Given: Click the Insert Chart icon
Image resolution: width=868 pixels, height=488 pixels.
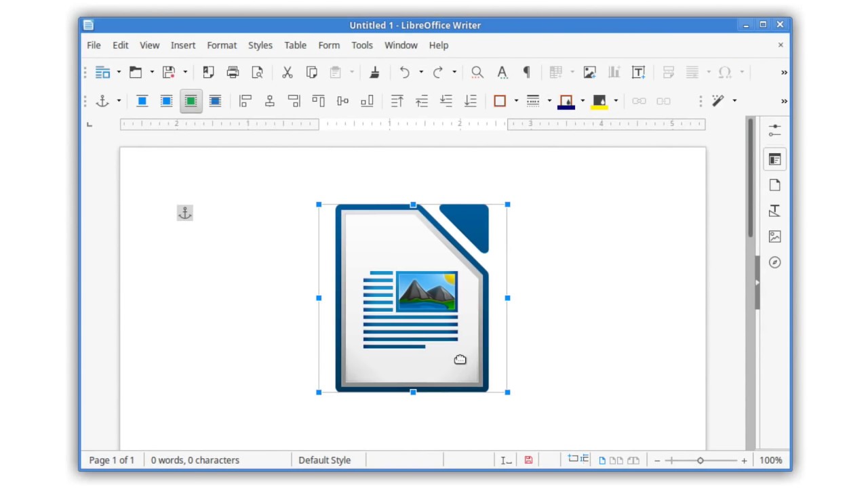Looking at the screenshot, I should (614, 73).
